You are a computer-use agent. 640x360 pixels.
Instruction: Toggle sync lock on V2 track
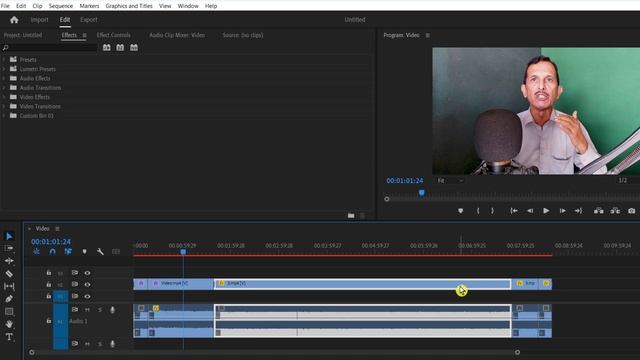[x=75, y=284]
